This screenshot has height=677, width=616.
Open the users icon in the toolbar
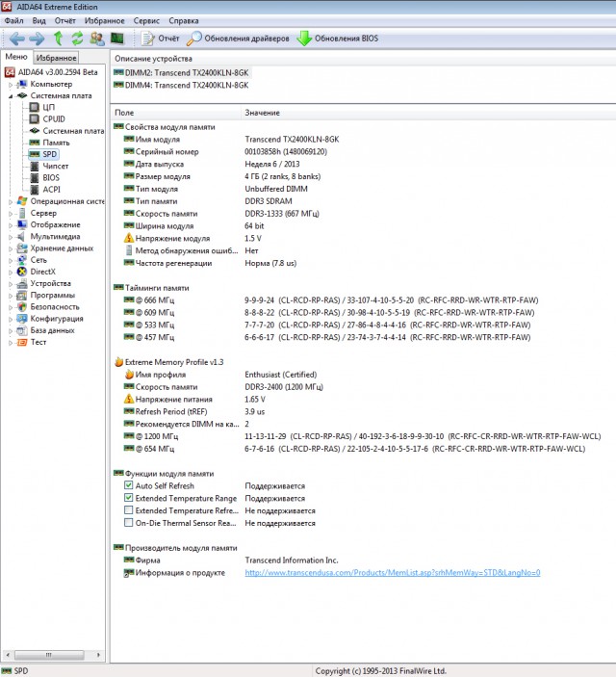coord(97,39)
